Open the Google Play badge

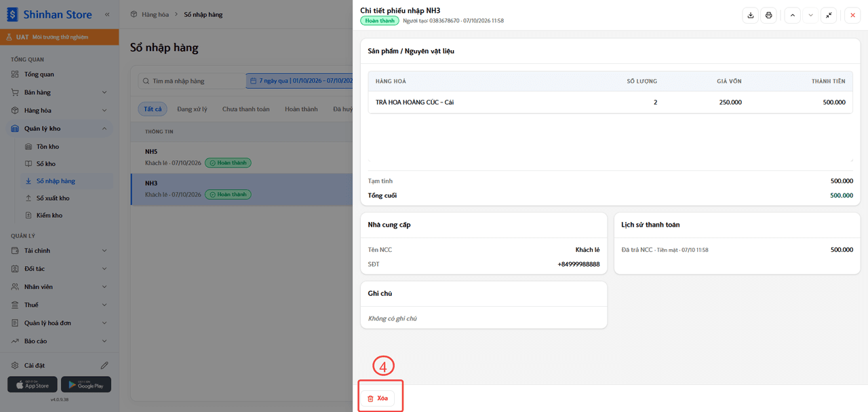(86, 384)
